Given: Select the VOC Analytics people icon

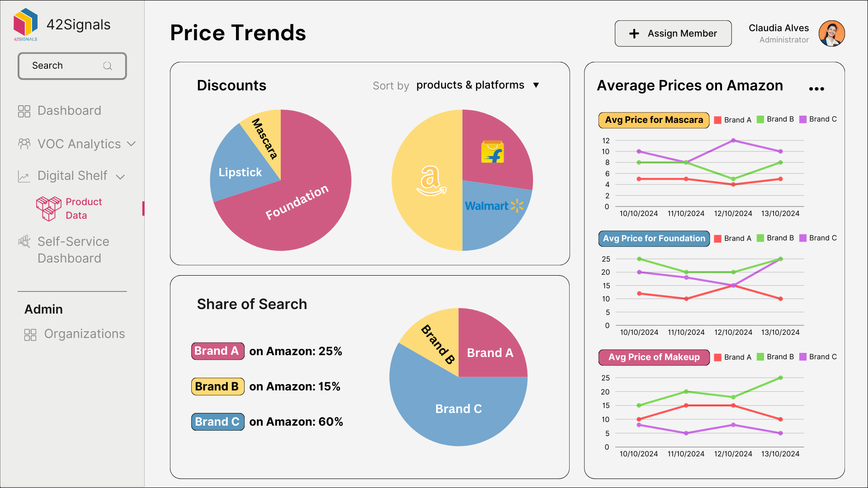Looking at the screenshot, I should coord(24,144).
